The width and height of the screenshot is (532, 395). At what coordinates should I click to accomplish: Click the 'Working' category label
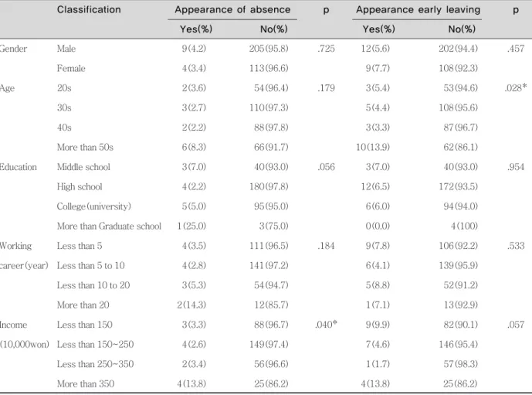click(16, 246)
